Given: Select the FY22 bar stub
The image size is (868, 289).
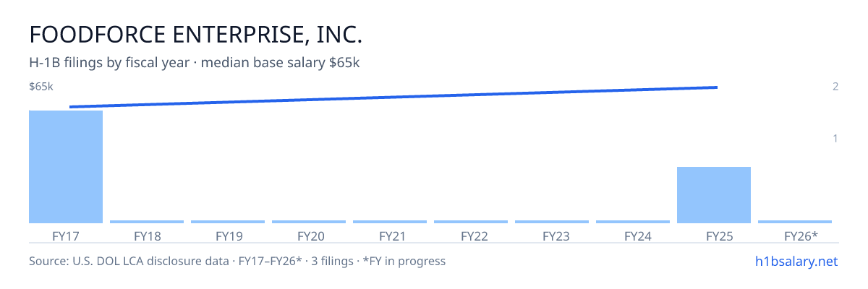Looking at the screenshot, I should click(471, 222).
